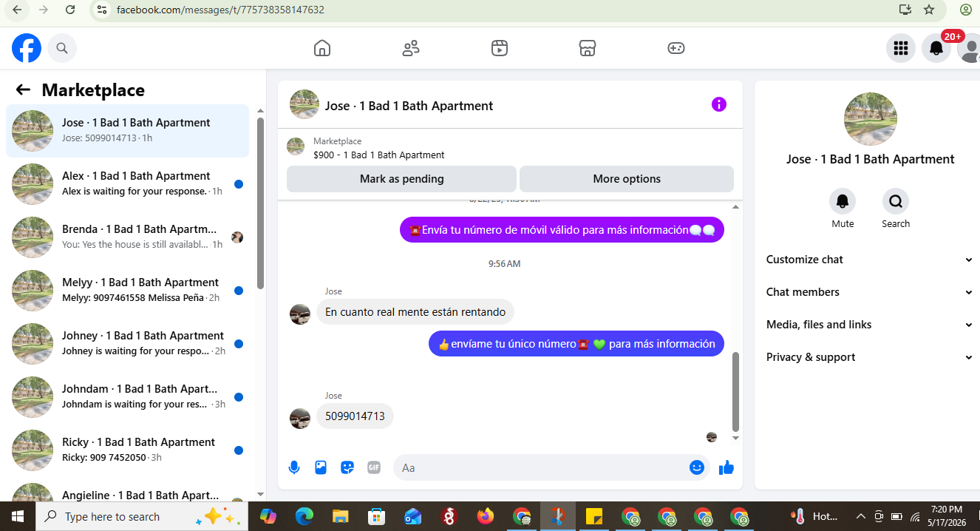This screenshot has height=531, width=980.
Task: Click message En cuanto real mente están rentando
Action: point(415,312)
